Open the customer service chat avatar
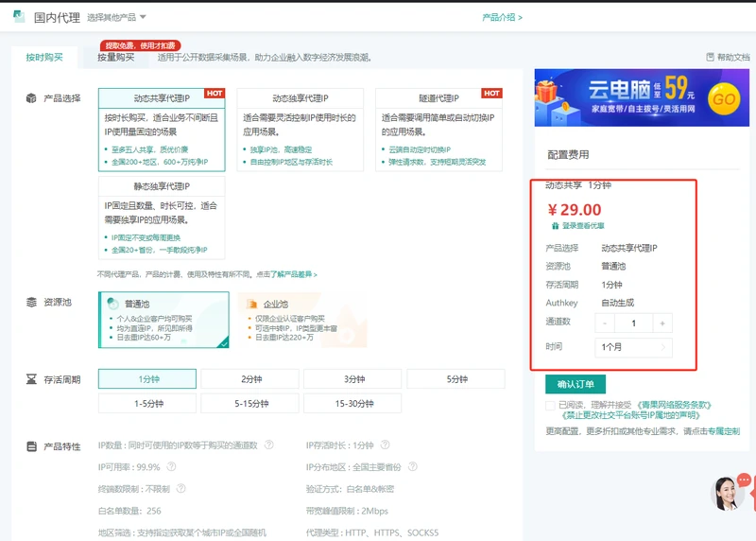The width and height of the screenshot is (756, 541). point(727,494)
